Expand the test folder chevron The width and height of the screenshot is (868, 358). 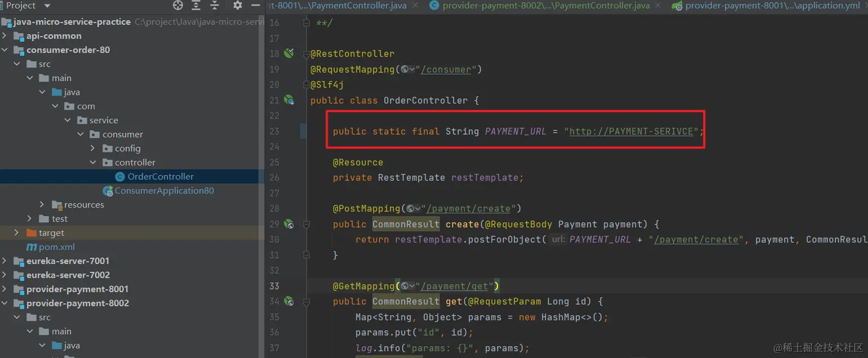(30, 219)
